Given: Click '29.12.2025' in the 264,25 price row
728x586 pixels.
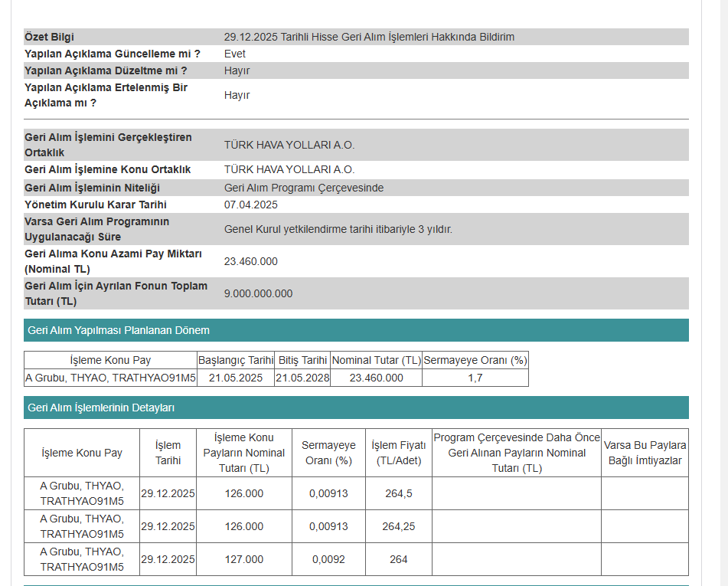Looking at the screenshot, I should click(168, 526).
